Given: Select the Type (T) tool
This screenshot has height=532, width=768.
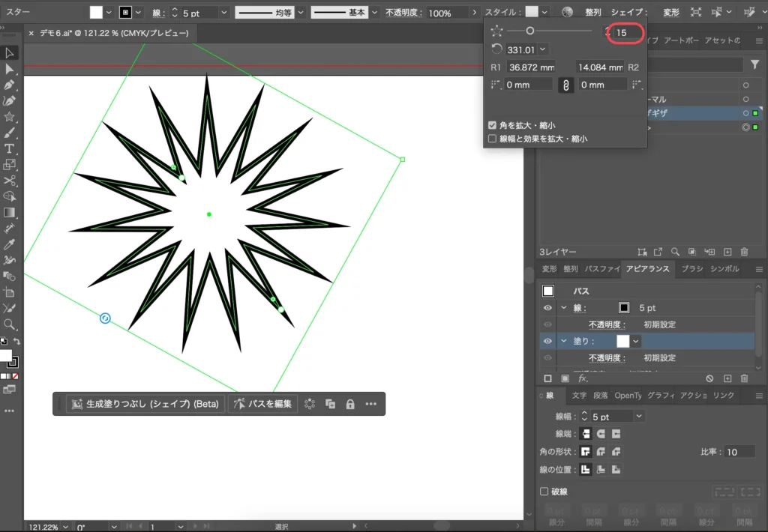Looking at the screenshot, I should (x=10, y=148).
